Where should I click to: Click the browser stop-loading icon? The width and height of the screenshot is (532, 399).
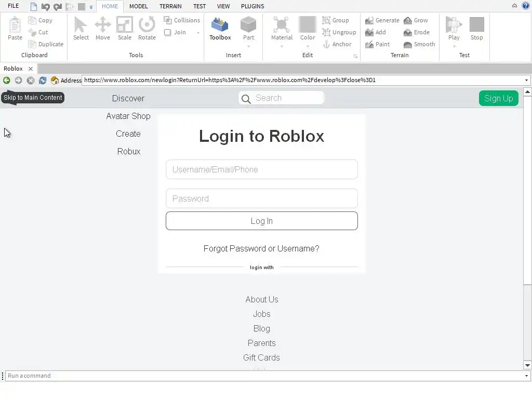(x=31, y=81)
